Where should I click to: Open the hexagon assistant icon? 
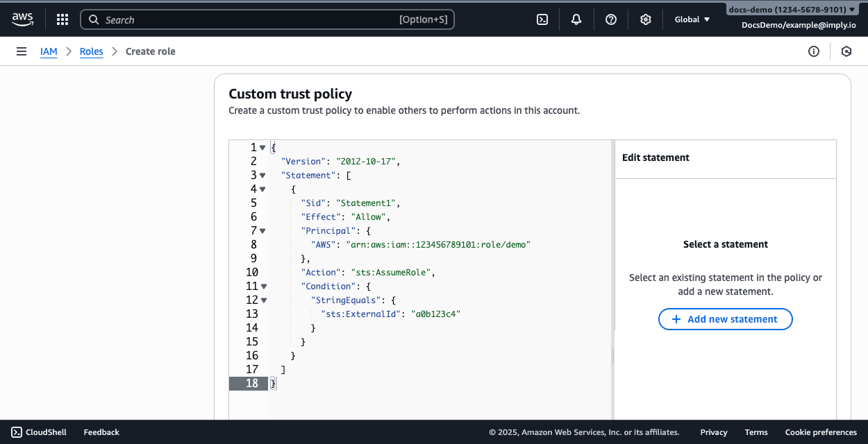point(846,51)
